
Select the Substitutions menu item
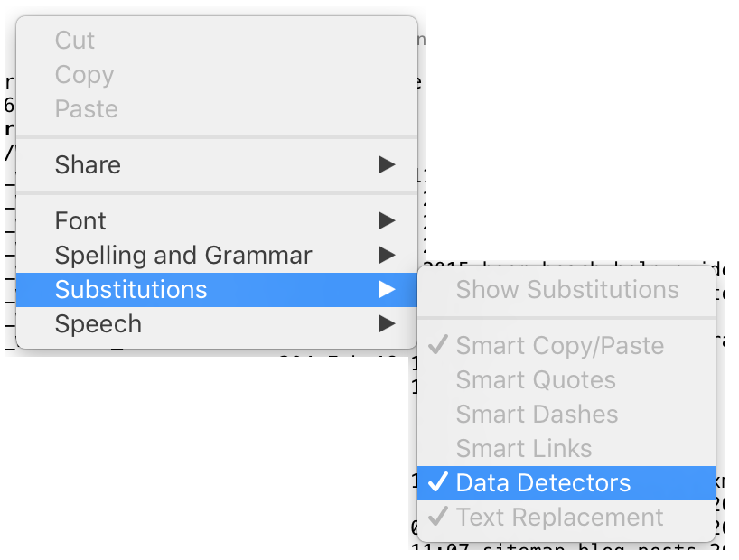click(x=217, y=289)
